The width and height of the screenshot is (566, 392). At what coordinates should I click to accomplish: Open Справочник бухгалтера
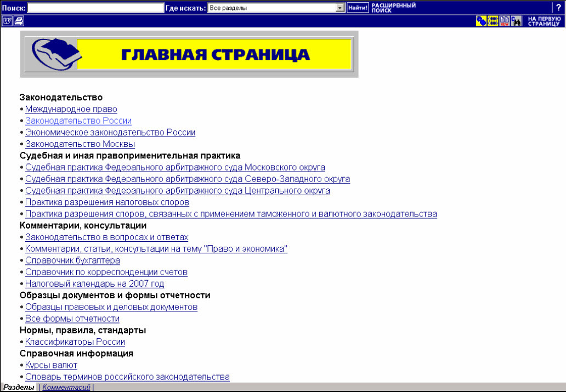72,260
